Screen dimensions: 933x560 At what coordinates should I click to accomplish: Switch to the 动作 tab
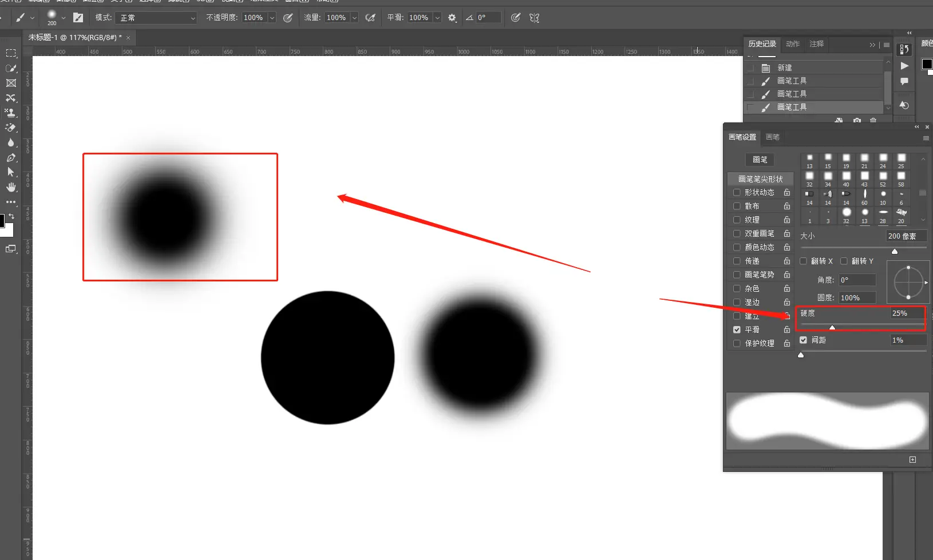point(792,44)
